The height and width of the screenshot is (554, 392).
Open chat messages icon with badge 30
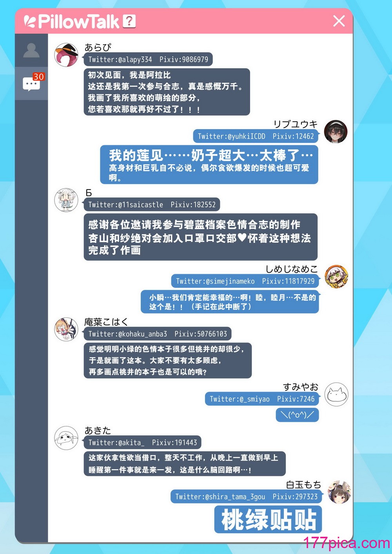point(32,83)
